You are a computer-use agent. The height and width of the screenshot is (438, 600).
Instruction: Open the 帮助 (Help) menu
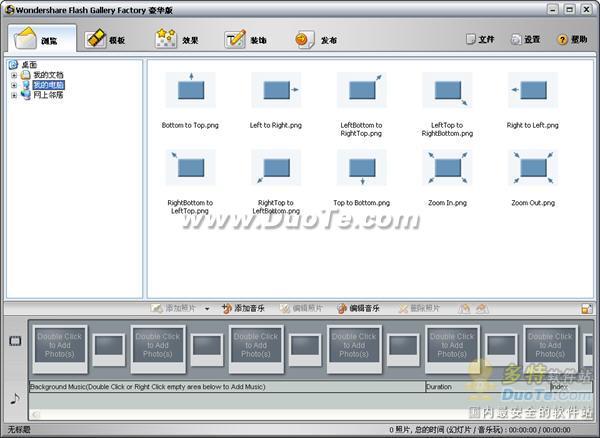click(x=572, y=39)
